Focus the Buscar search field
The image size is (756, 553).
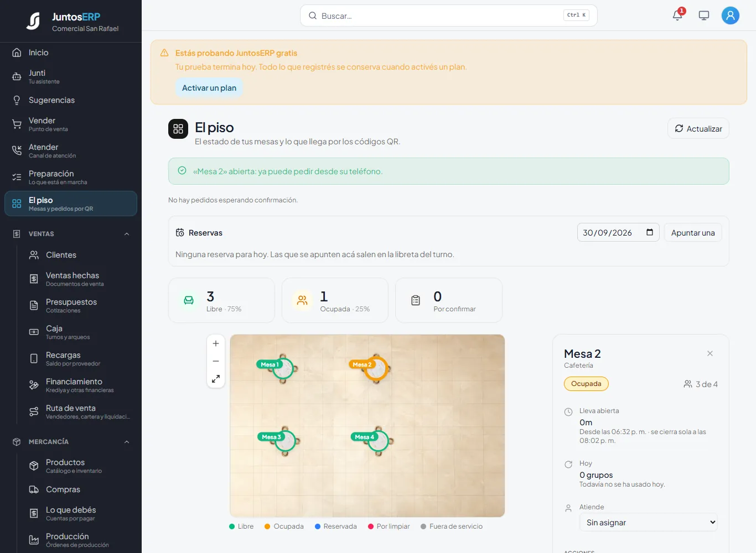(x=449, y=15)
